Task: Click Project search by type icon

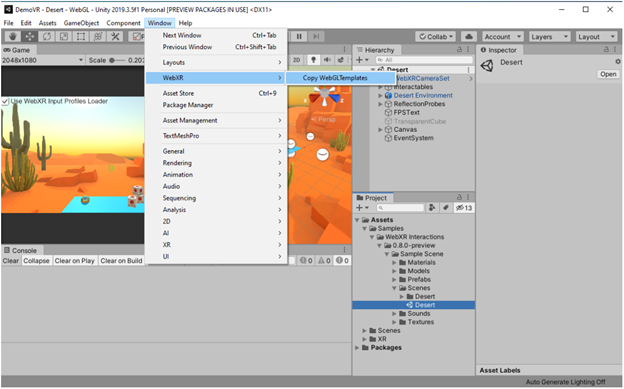Action: tap(432, 207)
